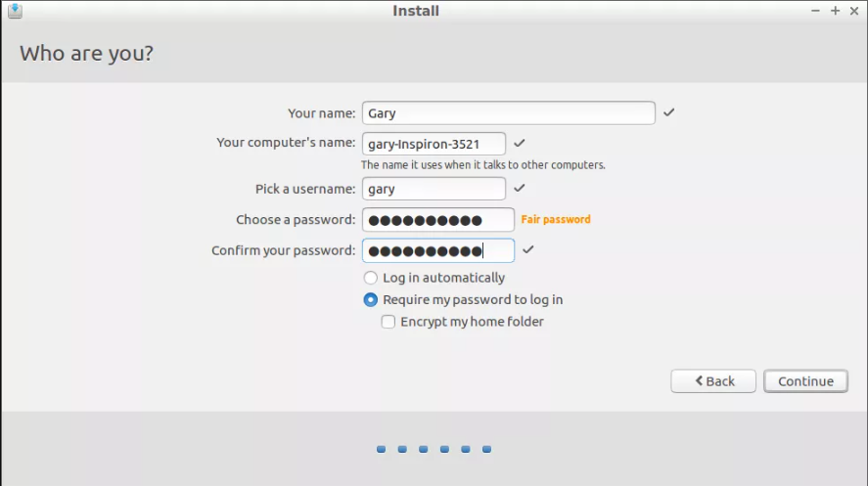The image size is (868, 486).
Task: Click the checkmark next to Confirm password
Action: point(527,249)
